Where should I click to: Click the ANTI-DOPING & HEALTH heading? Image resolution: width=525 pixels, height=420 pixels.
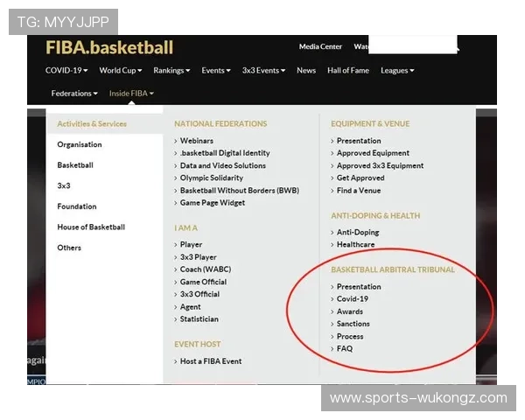click(x=375, y=215)
